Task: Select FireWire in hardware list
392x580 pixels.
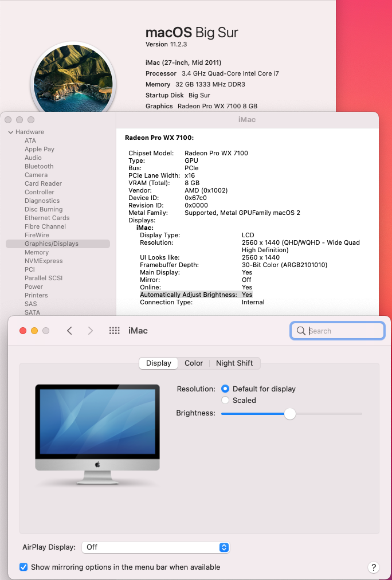Action: click(37, 235)
